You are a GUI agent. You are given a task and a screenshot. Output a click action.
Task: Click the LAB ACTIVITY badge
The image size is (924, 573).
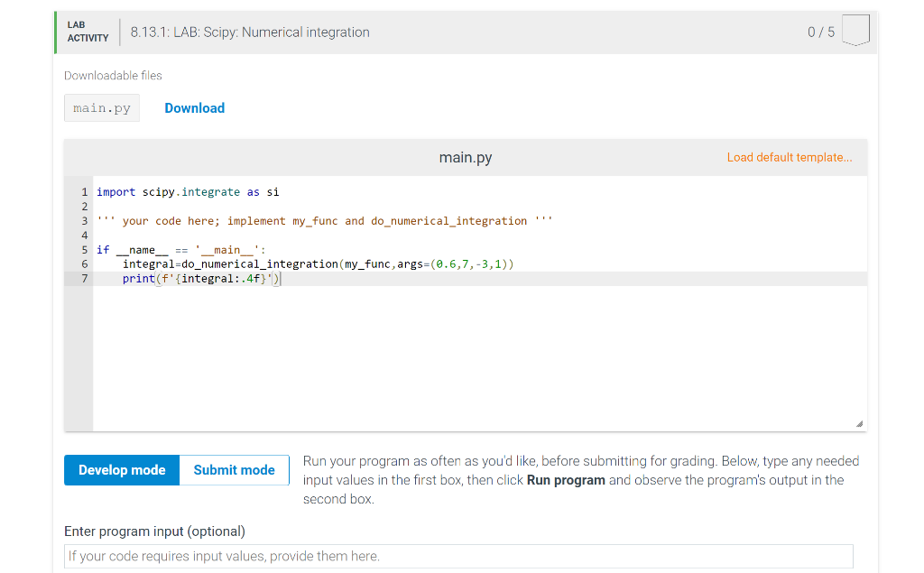pyautogui.click(x=87, y=32)
